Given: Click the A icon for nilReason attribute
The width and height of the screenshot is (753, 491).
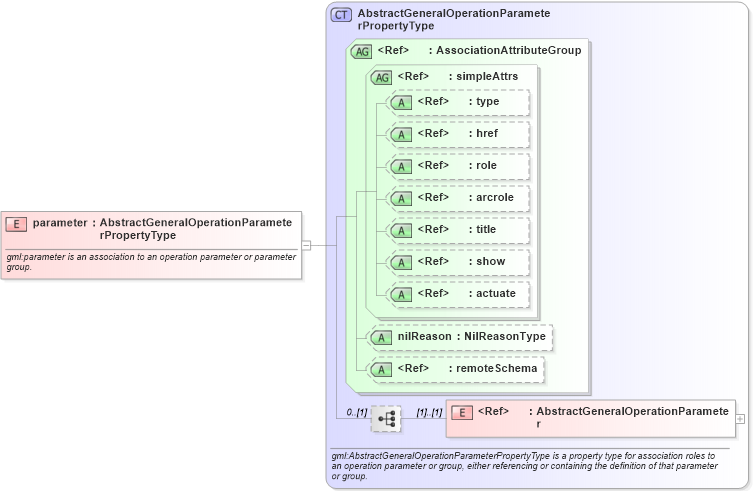Looking at the screenshot, I should click(x=381, y=337).
